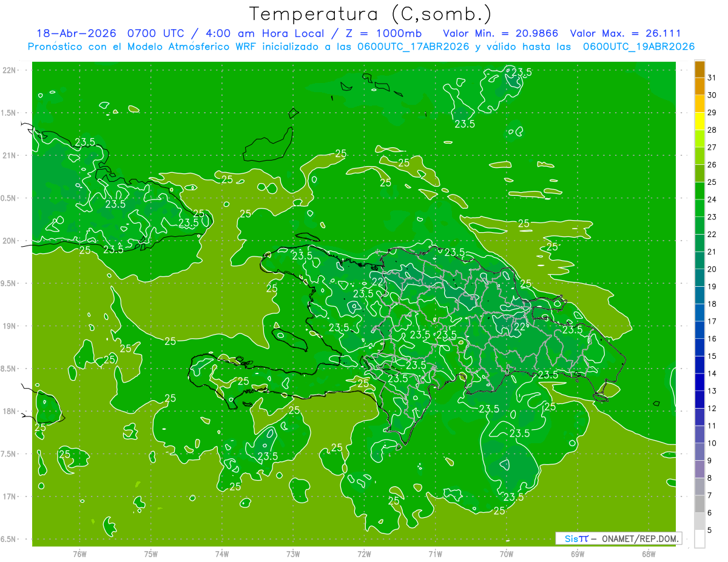Image resolution: width=728 pixels, height=562 pixels.
Task: Click the Temperatura (C,somb.) chart title
Action: coord(370,13)
